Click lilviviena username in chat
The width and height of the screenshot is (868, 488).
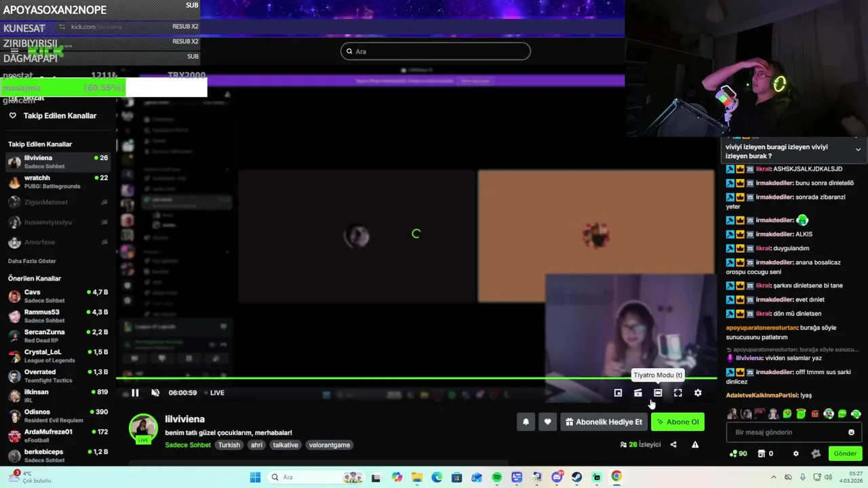749,358
